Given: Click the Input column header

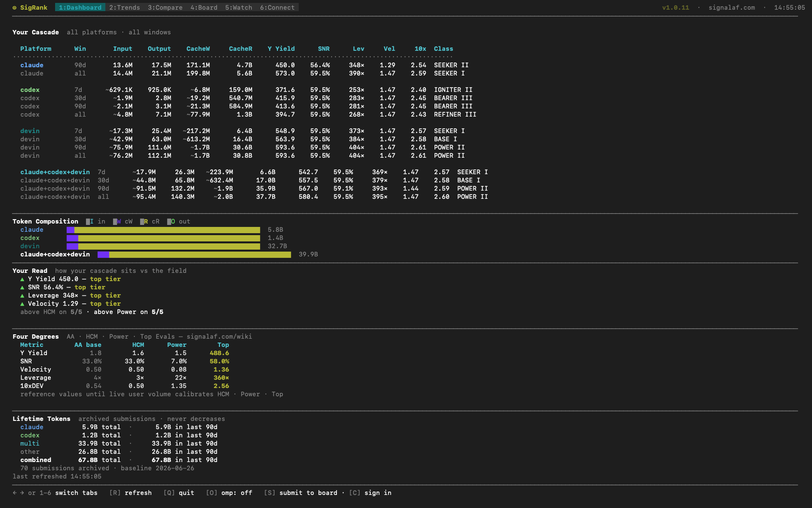Looking at the screenshot, I should 123,49.
